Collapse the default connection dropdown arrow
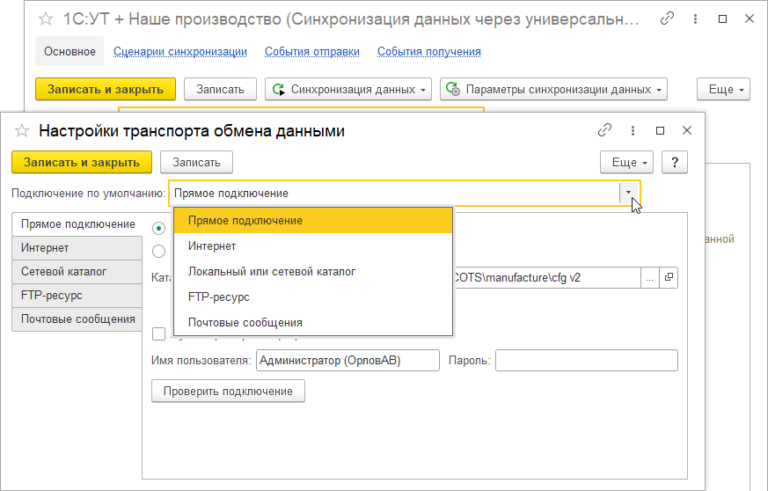This screenshot has width=768, height=491. [629, 193]
